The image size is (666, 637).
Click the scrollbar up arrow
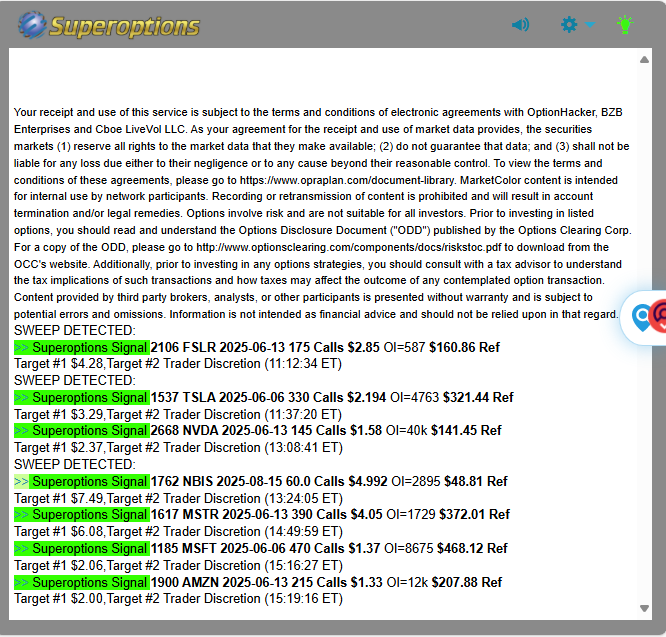[644, 60]
